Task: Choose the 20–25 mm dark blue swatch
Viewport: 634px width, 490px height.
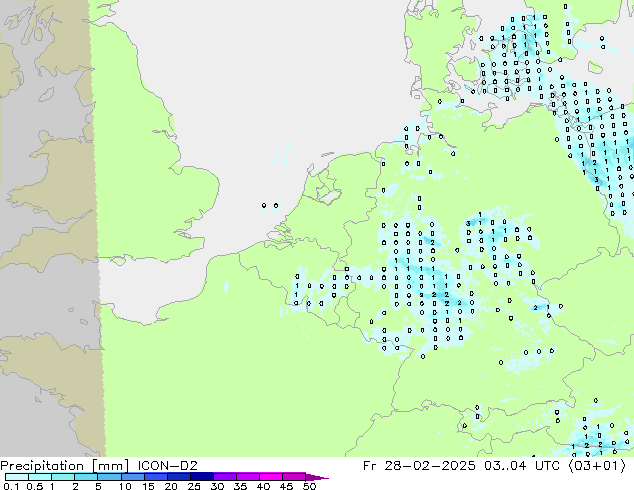Action: point(179,477)
